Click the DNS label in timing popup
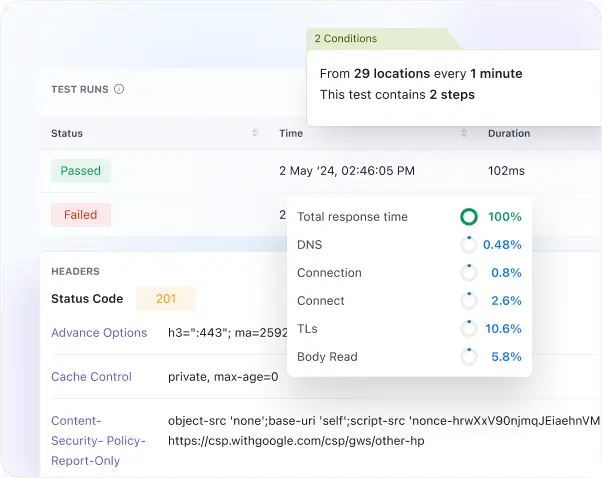Screen dimensions: 602x478 coord(309,245)
